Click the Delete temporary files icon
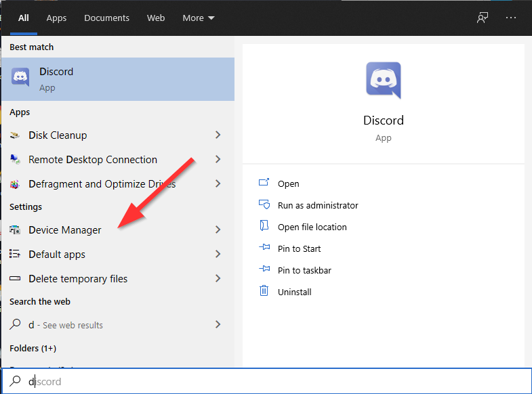 coord(15,278)
